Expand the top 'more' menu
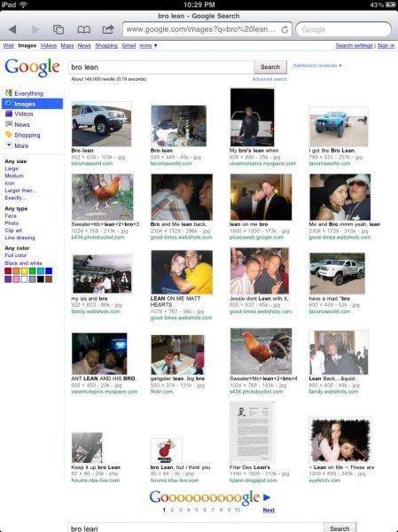The image size is (398, 532). click(x=148, y=46)
